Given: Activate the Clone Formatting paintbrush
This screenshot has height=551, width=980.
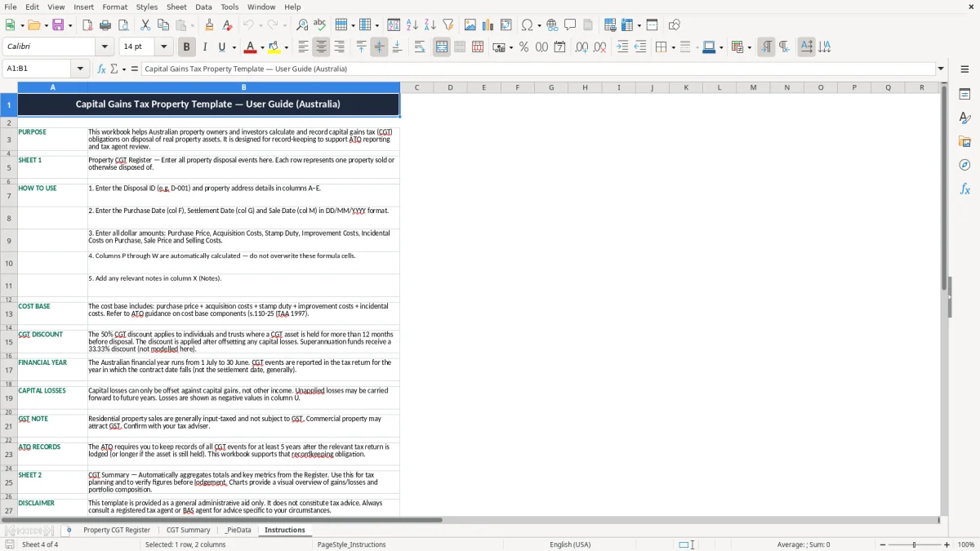Looking at the screenshot, I should point(210,25).
